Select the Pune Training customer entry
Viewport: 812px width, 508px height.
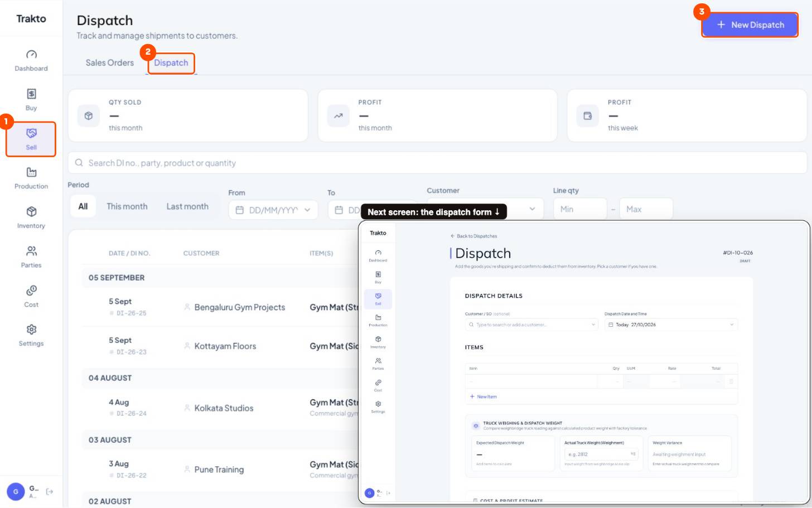tap(219, 470)
